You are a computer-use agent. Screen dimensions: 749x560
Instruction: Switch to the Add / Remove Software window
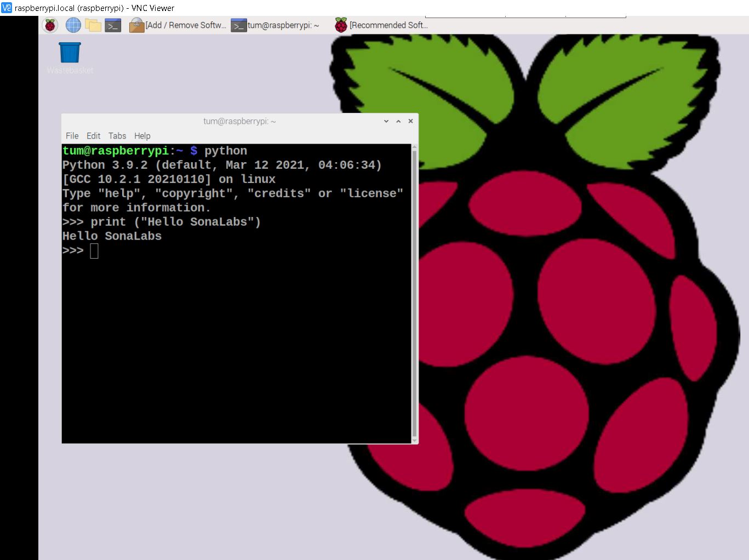(x=178, y=25)
